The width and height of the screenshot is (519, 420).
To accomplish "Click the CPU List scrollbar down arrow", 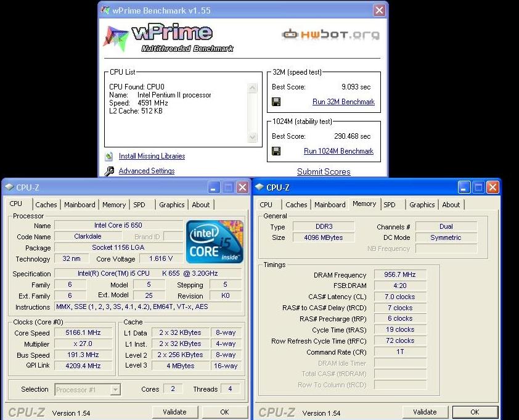I will 252,137.
